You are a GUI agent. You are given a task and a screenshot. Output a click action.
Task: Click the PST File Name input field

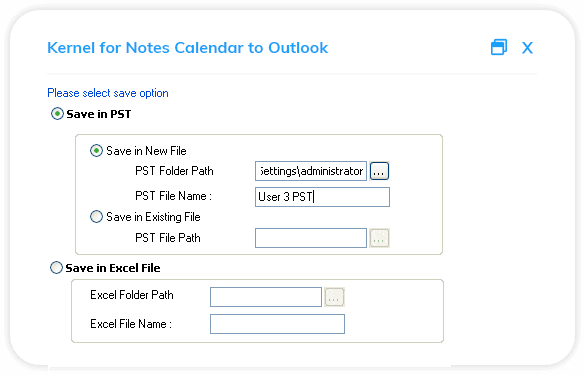click(x=322, y=197)
